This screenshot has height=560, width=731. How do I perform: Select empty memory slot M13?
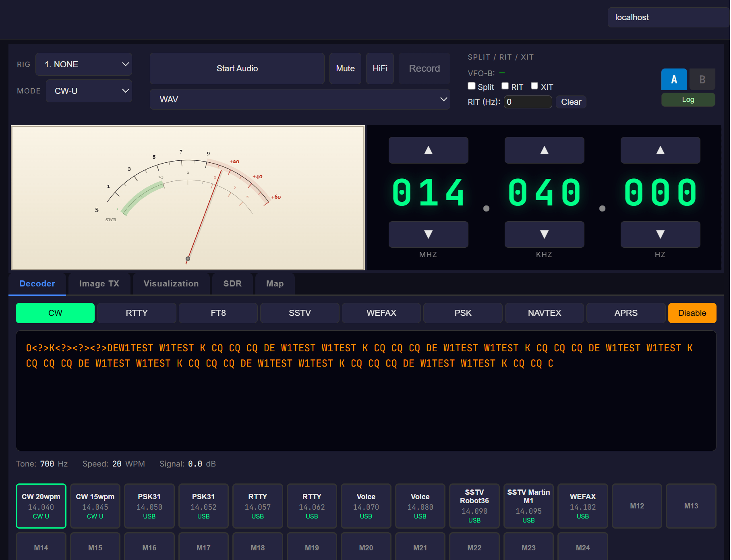tap(691, 506)
